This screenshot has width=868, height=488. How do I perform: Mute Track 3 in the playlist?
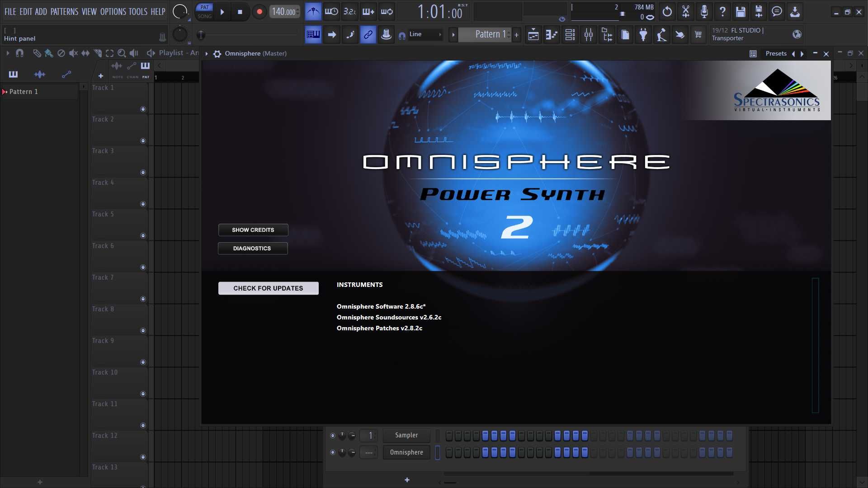click(x=143, y=172)
